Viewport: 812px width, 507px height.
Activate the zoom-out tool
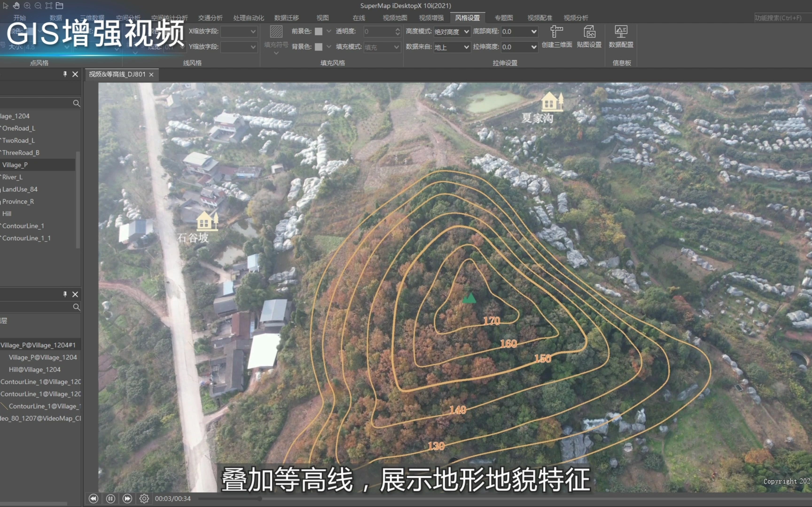click(x=38, y=5)
